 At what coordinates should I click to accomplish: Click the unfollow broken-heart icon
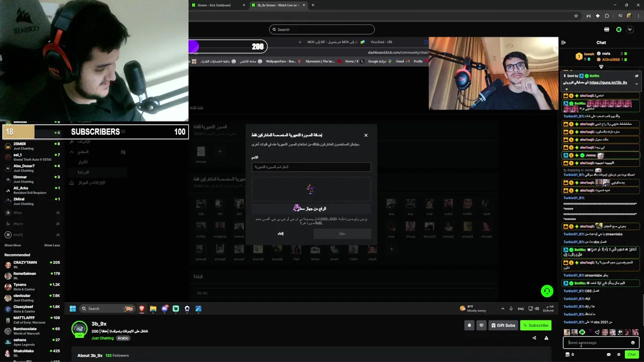pos(481,325)
